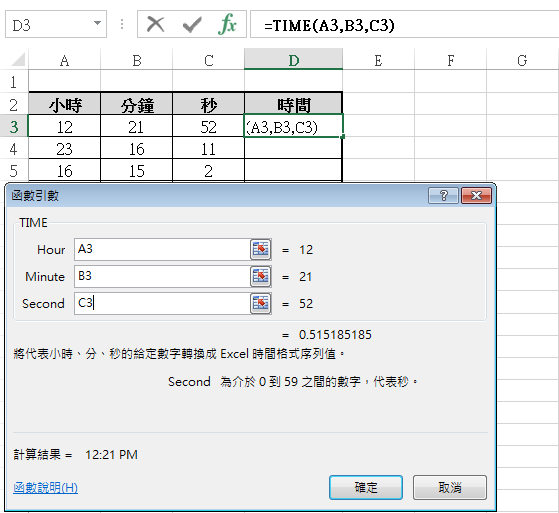Select cell C4 with value 11

click(x=209, y=149)
